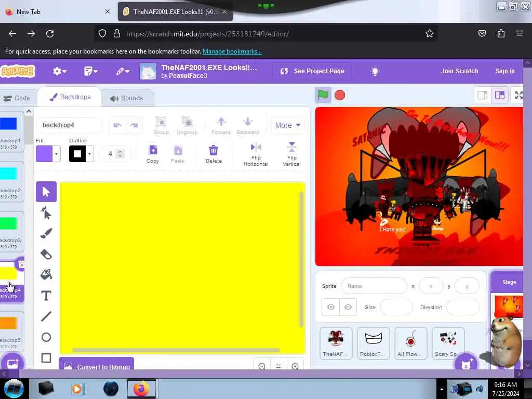Open the Fill color dropdown
This screenshot has height=399, width=532.
[x=56, y=154]
